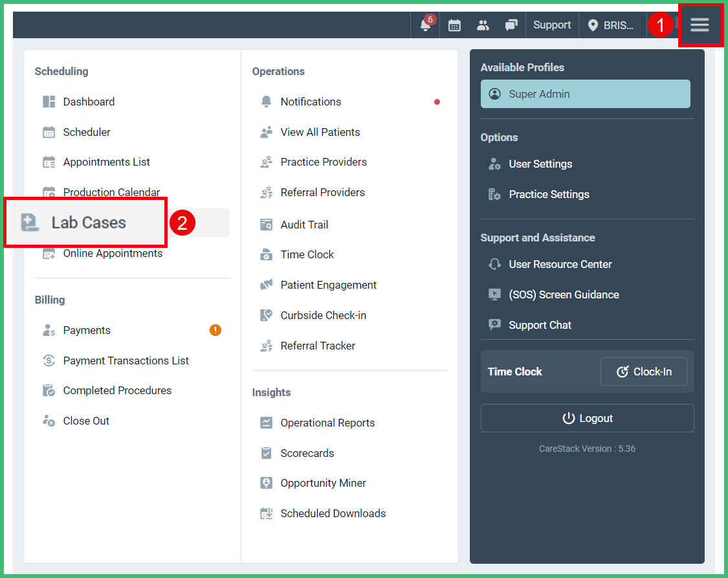Viewport: 728px width, 578px height.
Task: Close the hamburger menu icon
Action: 700,25
